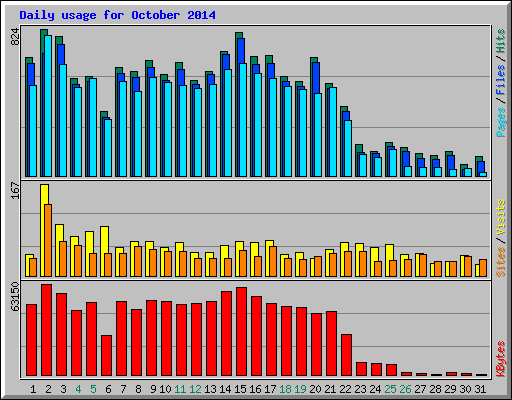Click the '63150' y-axis value label
This screenshot has height=400, width=512.
pyautogui.click(x=15, y=297)
